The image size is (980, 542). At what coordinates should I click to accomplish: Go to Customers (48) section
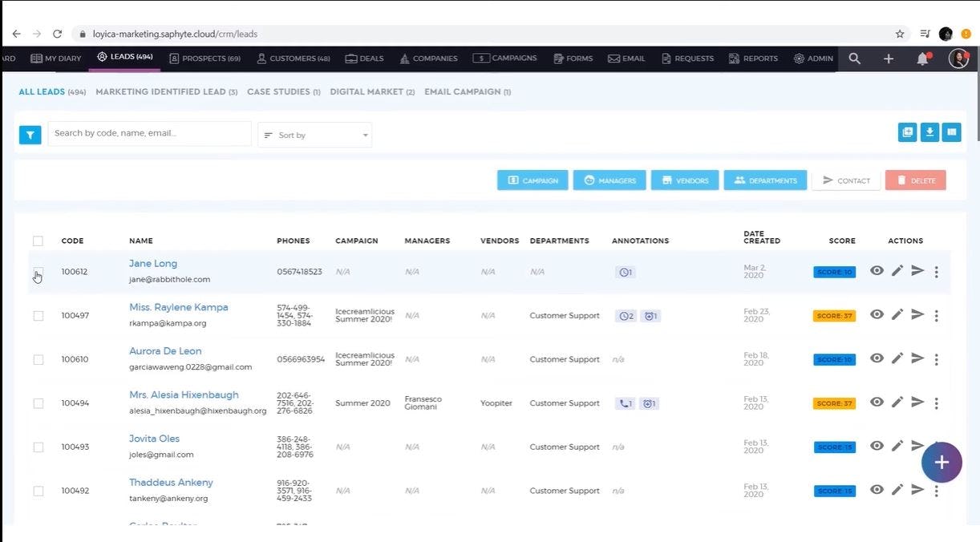(x=293, y=59)
